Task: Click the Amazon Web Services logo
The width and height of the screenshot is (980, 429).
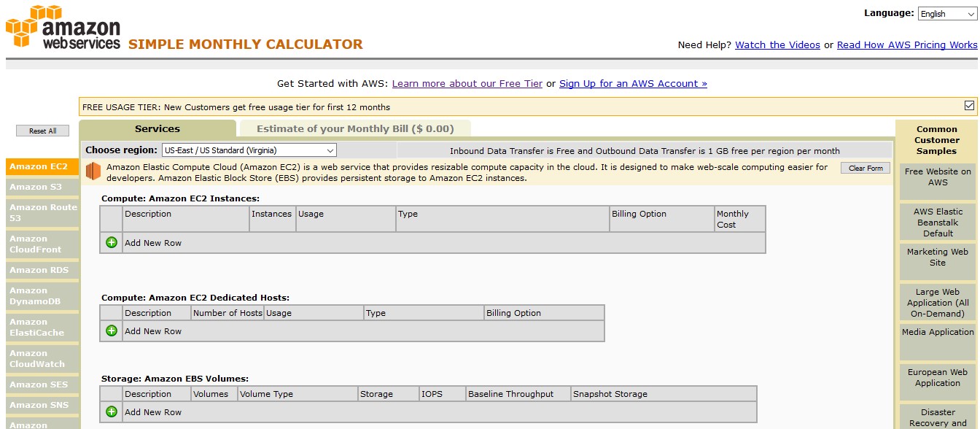Action: tap(63, 28)
